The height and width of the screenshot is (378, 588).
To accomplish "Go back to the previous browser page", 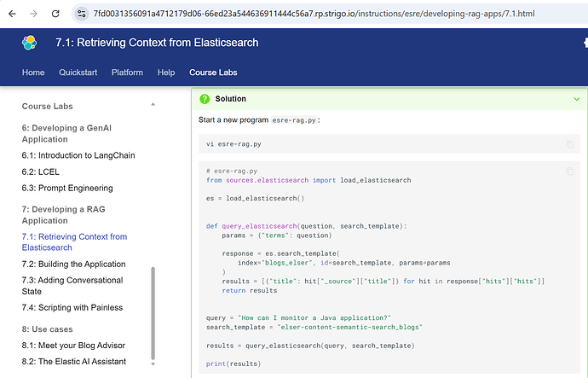I will [12, 14].
